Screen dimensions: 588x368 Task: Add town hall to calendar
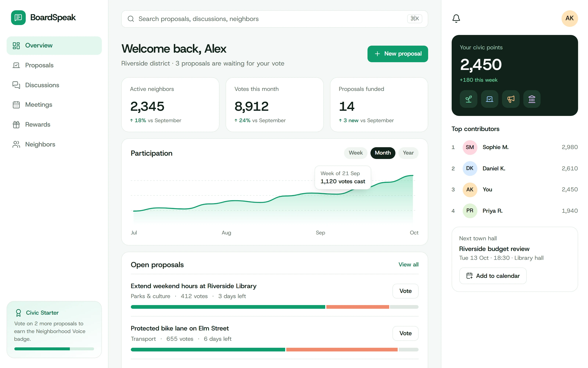[x=493, y=276]
